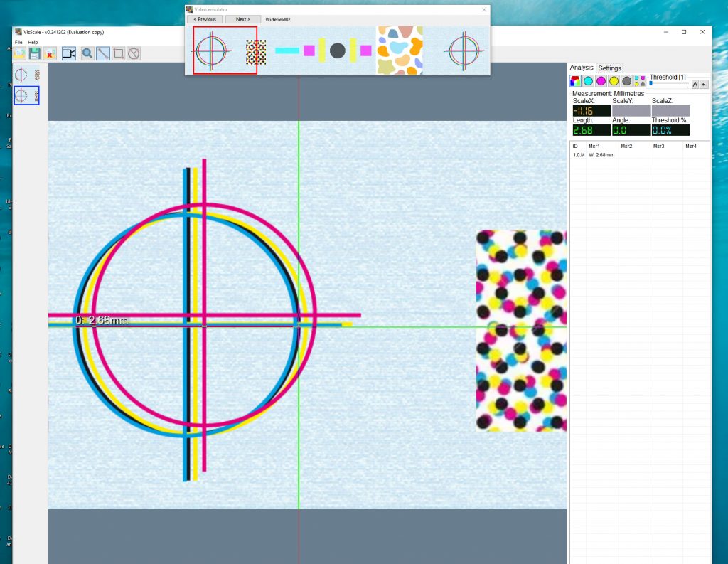Select the magnifier zoom tool
Screen dimensions: 728x564
87,53
